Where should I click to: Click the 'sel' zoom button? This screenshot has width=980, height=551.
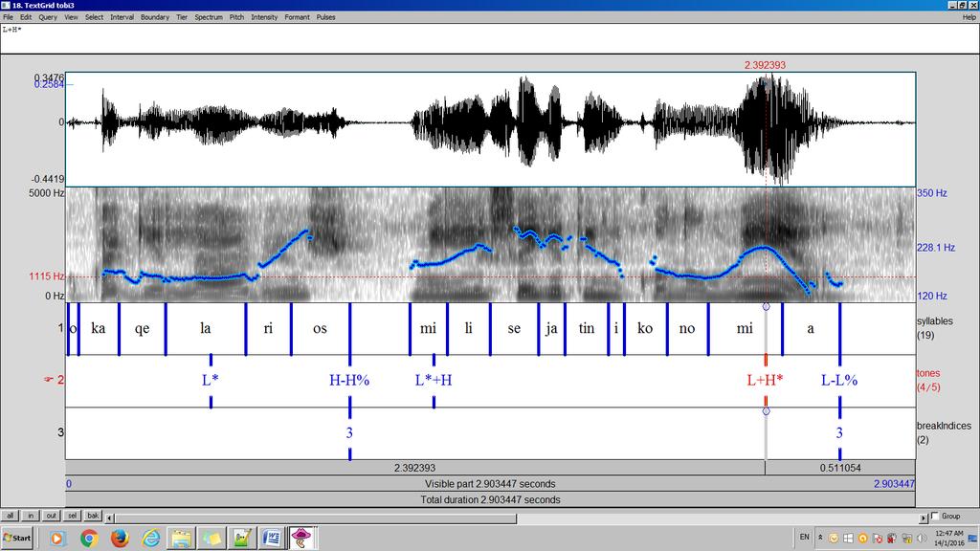tap(73, 516)
